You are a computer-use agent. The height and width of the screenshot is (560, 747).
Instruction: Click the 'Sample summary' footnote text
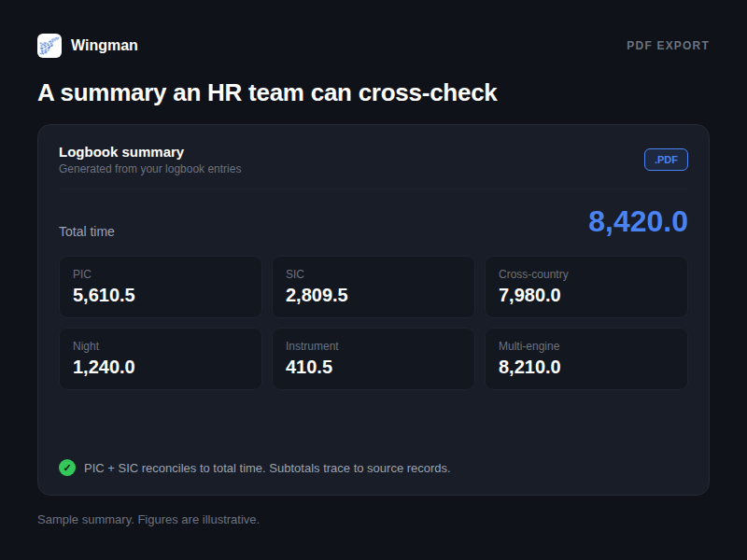148,520
